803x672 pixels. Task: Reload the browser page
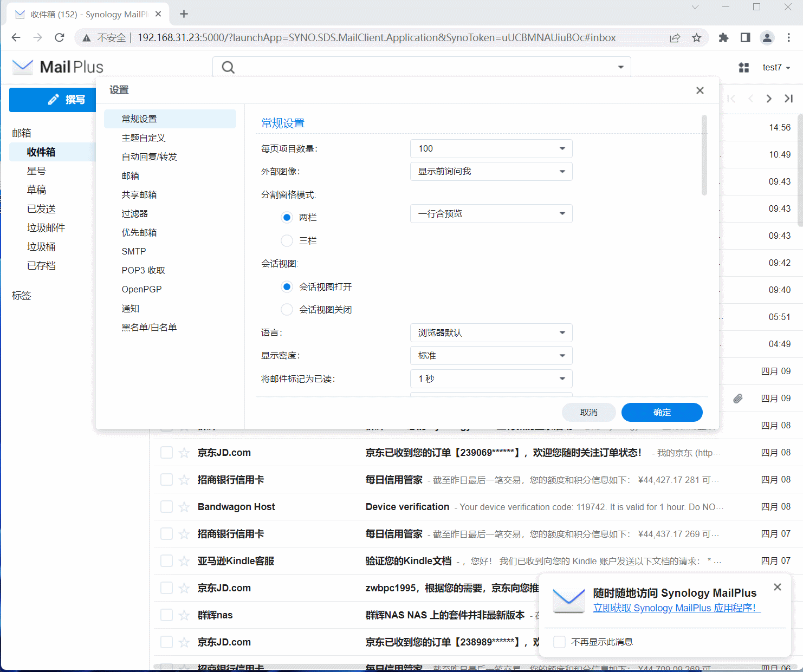coord(60,37)
